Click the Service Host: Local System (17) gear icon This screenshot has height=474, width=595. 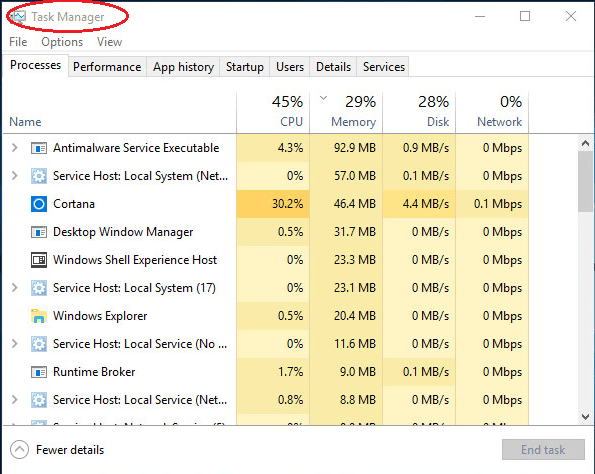click(x=39, y=288)
